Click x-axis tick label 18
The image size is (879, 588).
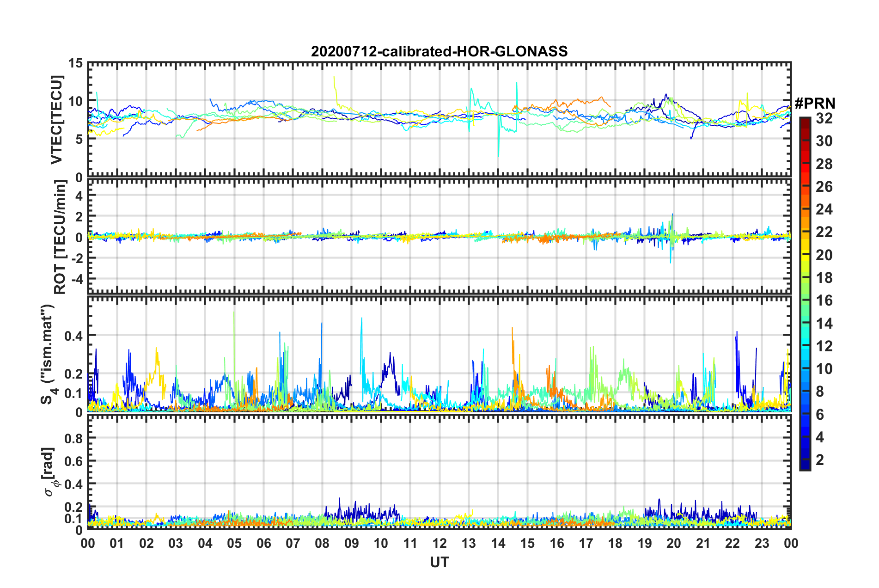click(x=615, y=543)
